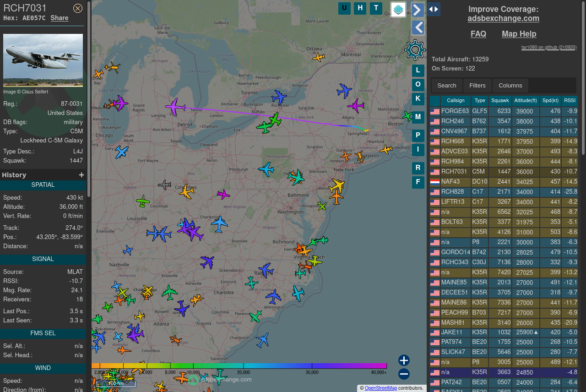Open adsbexchange.com coverage link
Screen dimensions: 586x392
(x=503, y=18)
